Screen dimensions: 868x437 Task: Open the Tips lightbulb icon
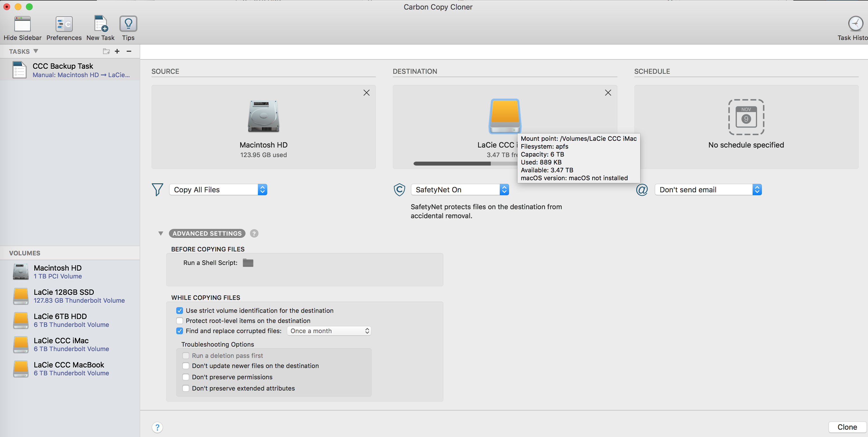click(x=128, y=24)
